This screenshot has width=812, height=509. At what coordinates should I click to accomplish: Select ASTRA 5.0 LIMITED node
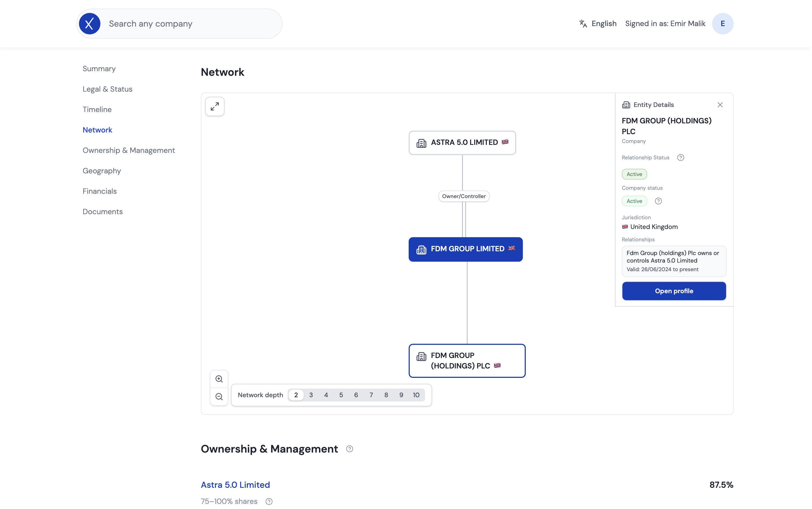click(462, 143)
